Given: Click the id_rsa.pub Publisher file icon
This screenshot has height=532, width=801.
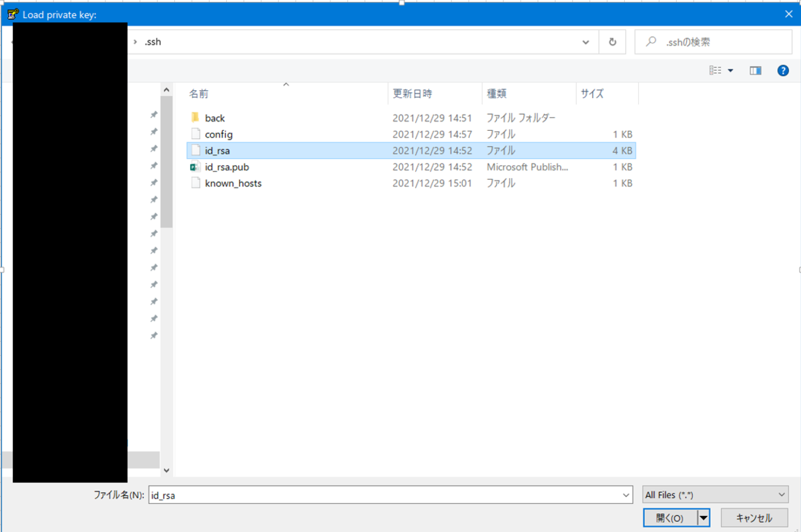Looking at the screenshot, I should point(196,167).
